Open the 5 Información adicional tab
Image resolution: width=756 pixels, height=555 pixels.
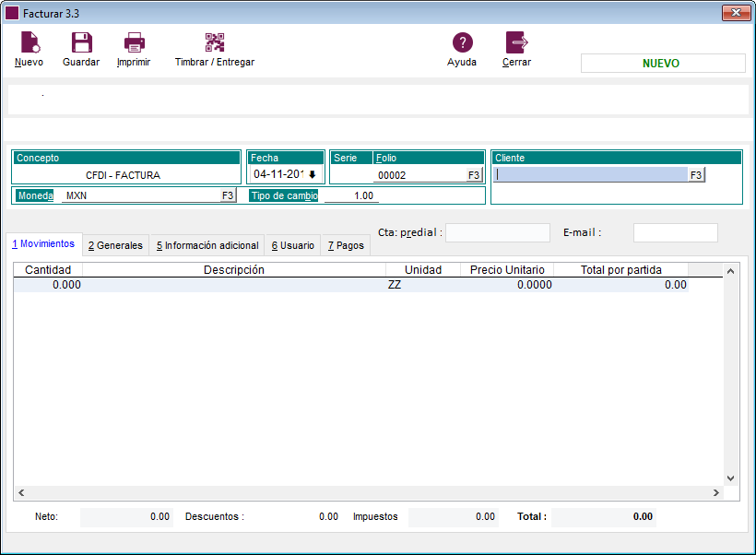pos(207,245)
